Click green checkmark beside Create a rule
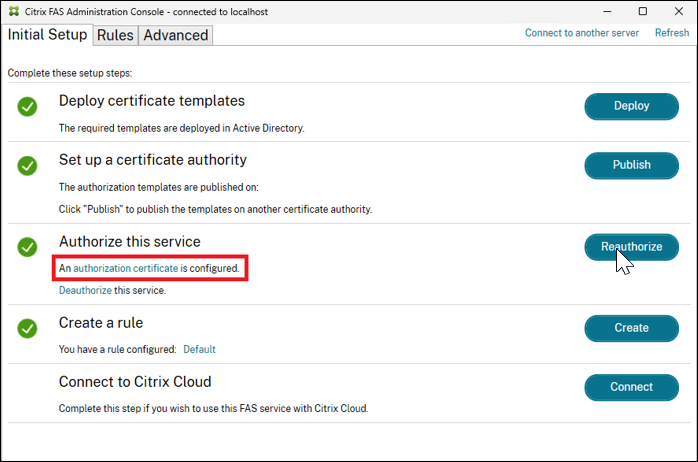This screenshot has width=698, height=462. pyautogui.click(x=27, y=328)
